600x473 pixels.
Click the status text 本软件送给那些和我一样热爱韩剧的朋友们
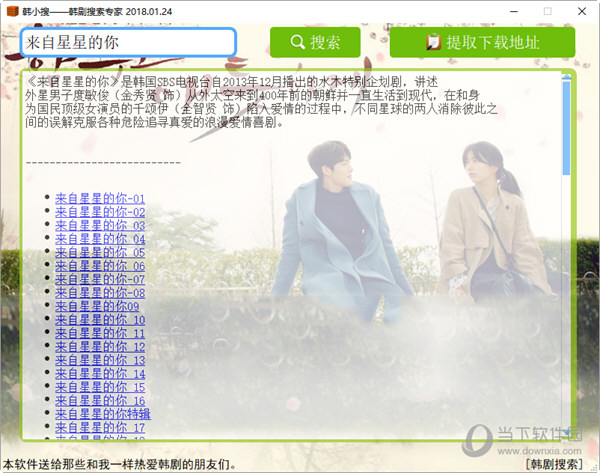click(119, 465)
